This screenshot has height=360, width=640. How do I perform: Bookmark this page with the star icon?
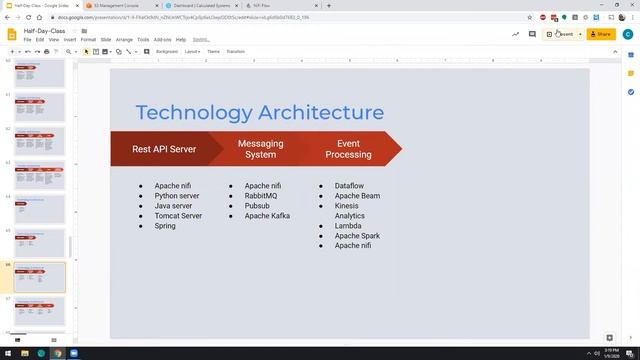(530, 18)
